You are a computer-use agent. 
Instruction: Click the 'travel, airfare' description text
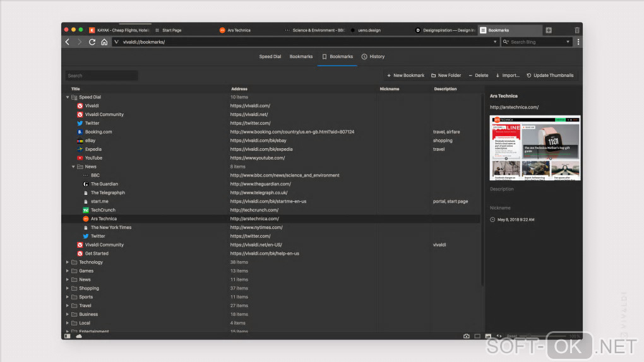446,132
